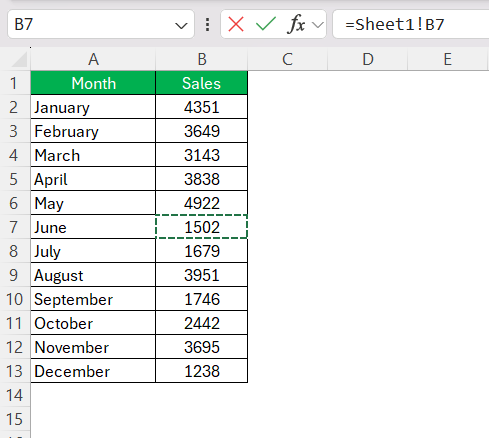Select column E header

(x=448, y=59)
